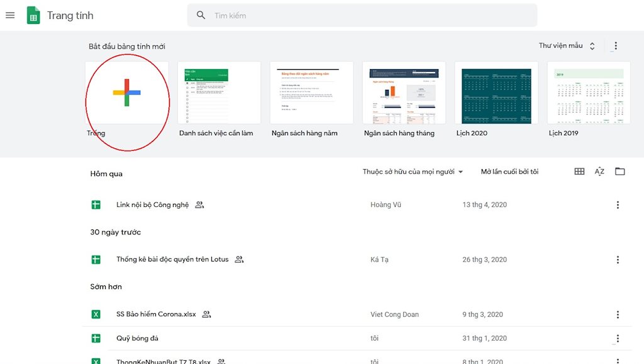Open the three-dot menu for Link nội bộ Công nghệ
The image size is (644, 364).
pos(618,204)
